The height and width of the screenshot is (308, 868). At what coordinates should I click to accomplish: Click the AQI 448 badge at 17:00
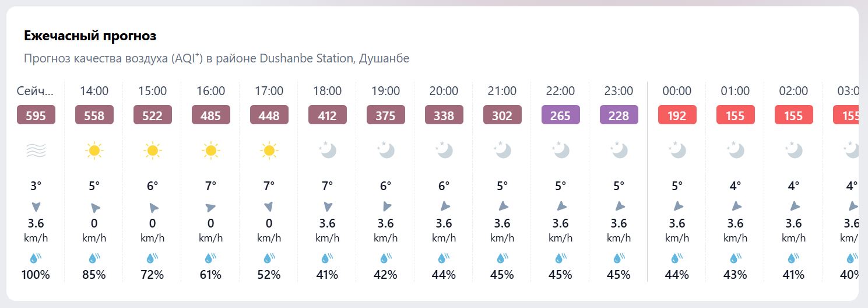(269, 115)
